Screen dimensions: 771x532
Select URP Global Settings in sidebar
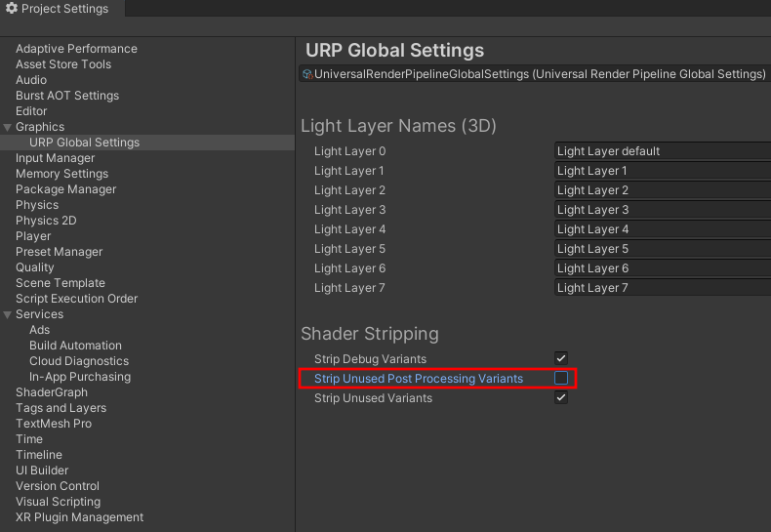(84, 143)
